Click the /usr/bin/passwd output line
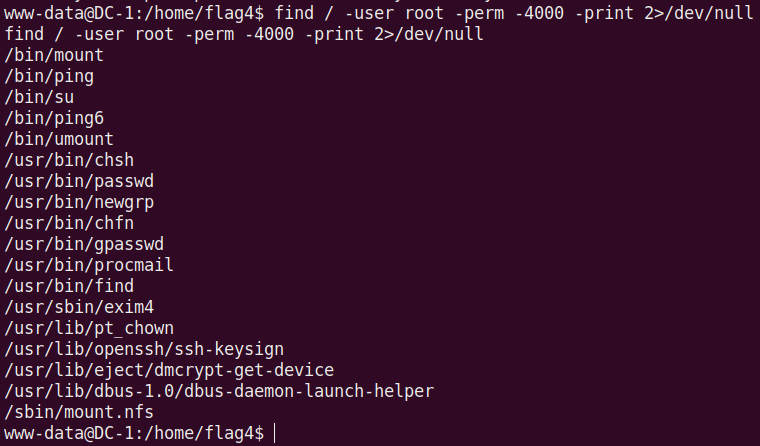This screenshot has height=446, width=760. click(79, 182)
